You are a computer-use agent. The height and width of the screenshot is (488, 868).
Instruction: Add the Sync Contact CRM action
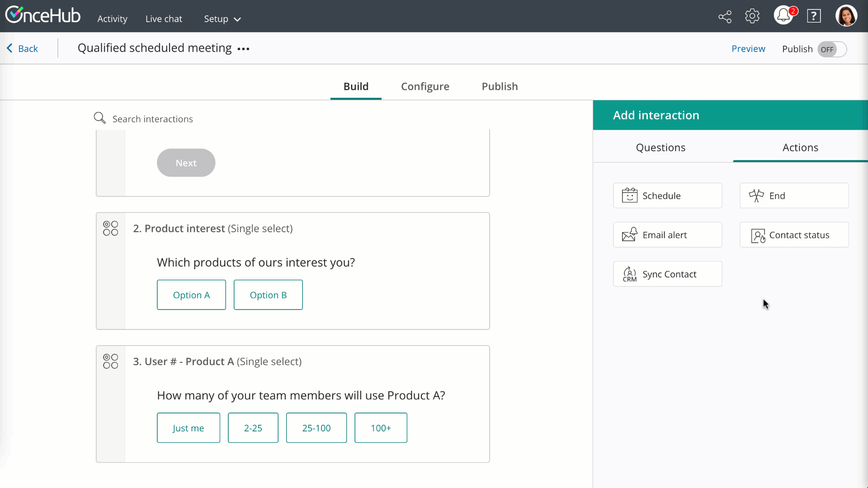tap(667, 274)
